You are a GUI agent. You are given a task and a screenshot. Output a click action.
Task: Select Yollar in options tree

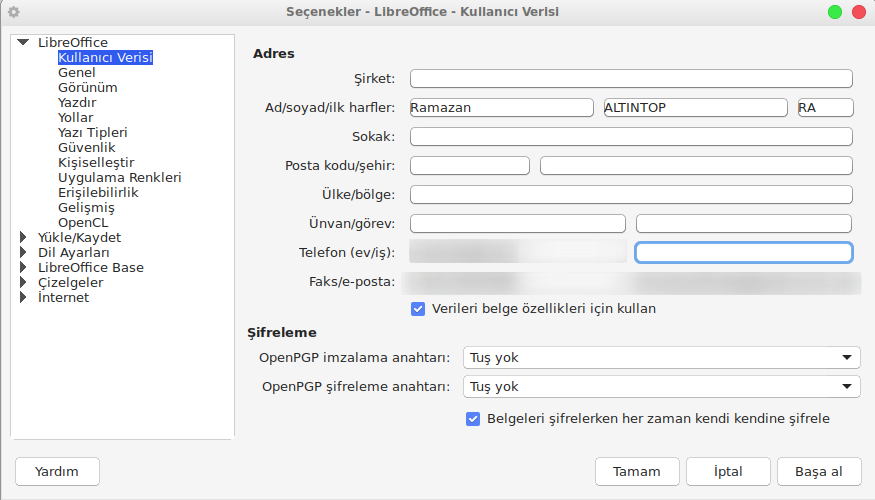tap(75, 118)
